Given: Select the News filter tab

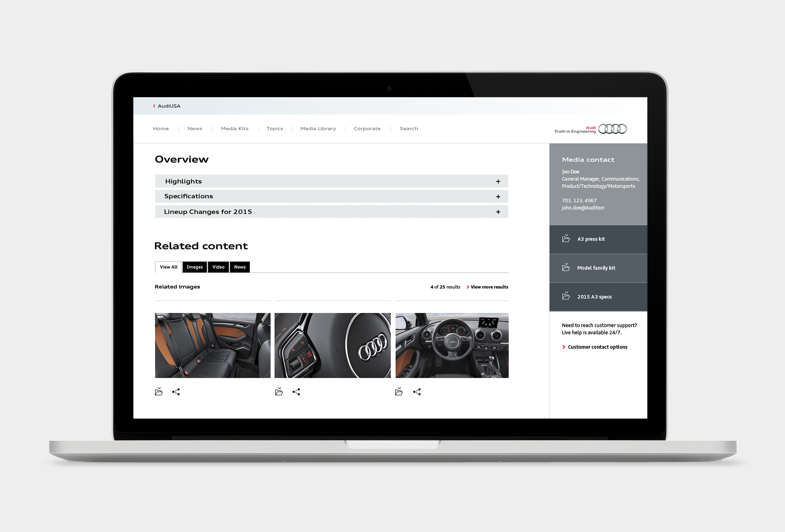Looking at the screenshot, I should coord(239,267).
